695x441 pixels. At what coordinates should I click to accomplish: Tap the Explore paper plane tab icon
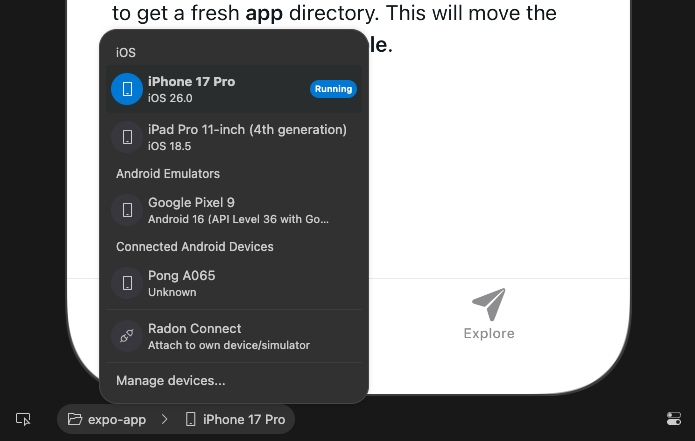(x=489, y=304)
